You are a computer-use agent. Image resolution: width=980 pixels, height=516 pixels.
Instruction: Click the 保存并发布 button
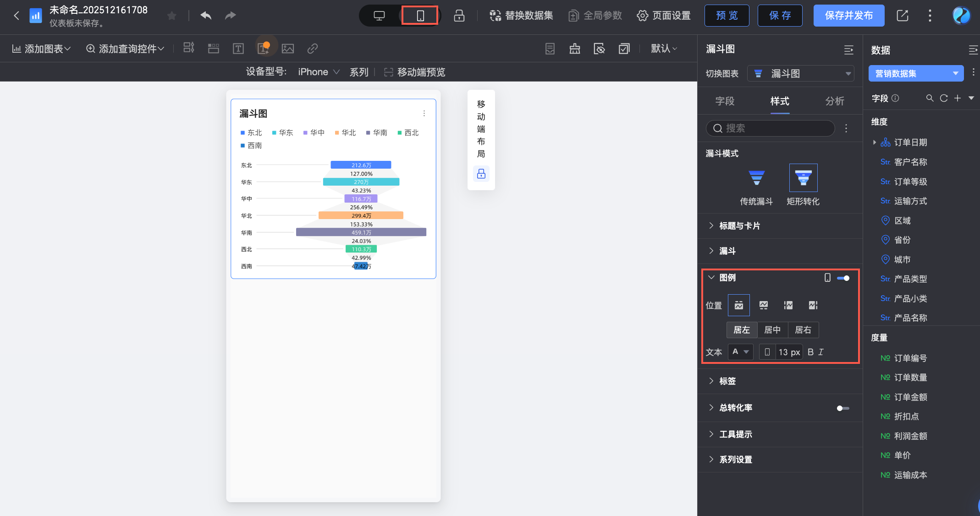(848, 16)
